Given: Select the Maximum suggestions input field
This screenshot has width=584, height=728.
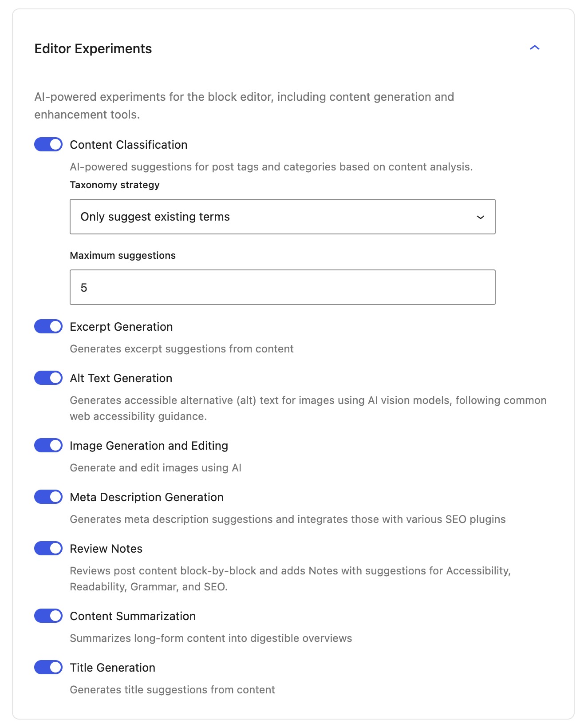Looking at the screenshot, I should 282,287.
